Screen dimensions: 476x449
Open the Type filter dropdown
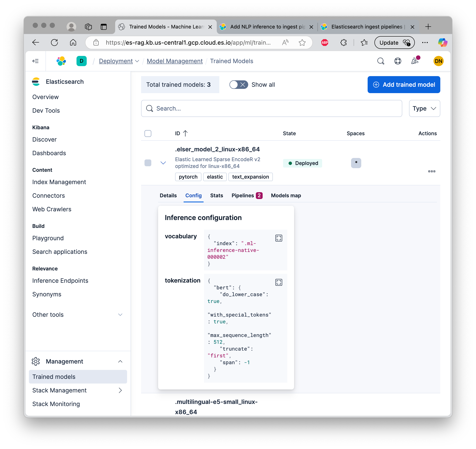[x=424, y=108]
